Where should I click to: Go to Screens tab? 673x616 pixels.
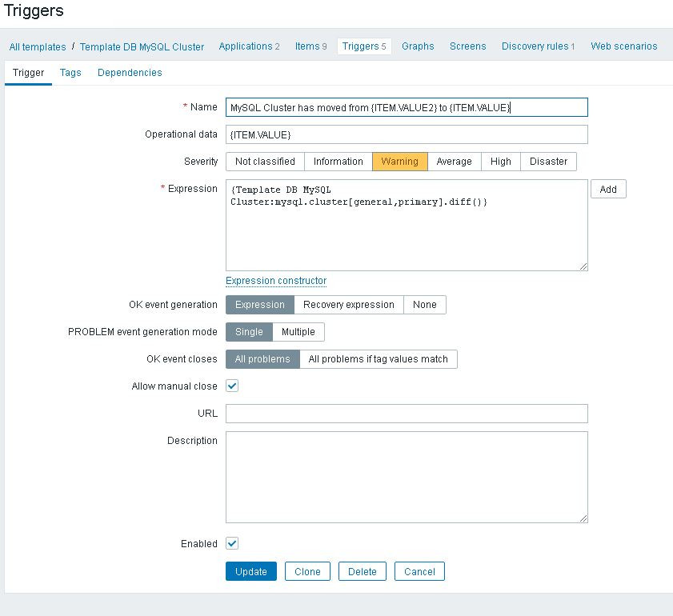468,46
